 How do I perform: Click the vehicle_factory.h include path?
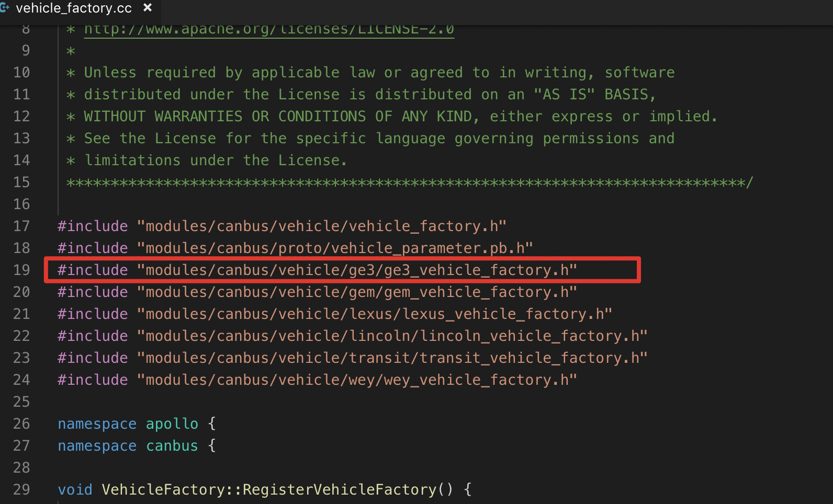pyautogui.click(x=321, y=226)
